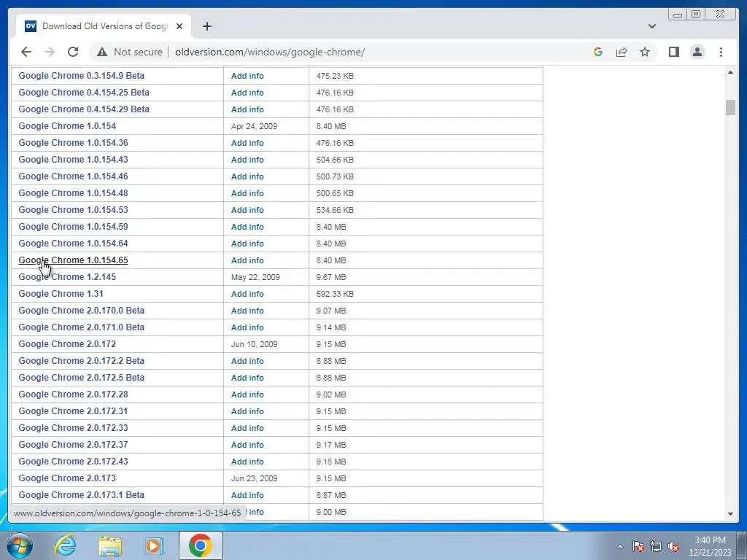Open the Not secure site info warning
The height and width of the screenshot is (560, 747).
coord(130,52)
